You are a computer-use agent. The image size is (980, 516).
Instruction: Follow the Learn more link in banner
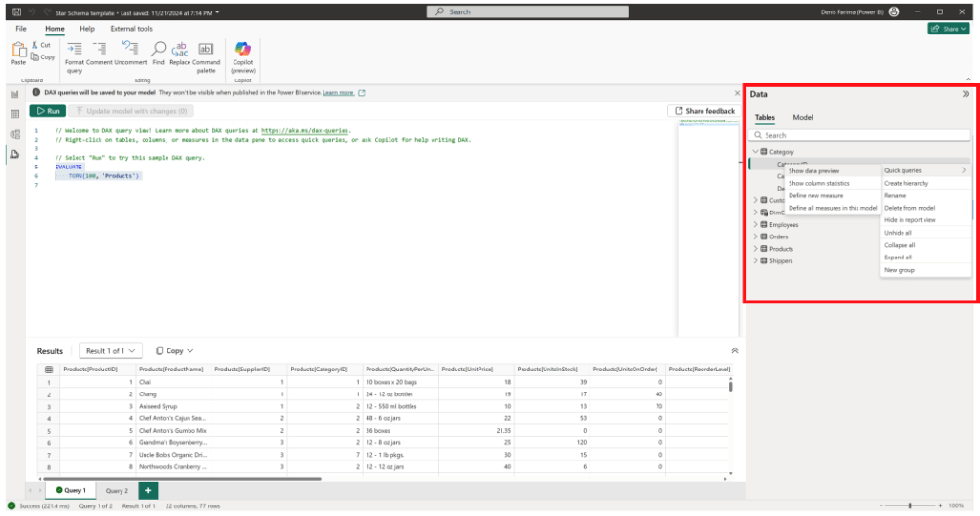(x=338, y=93)
